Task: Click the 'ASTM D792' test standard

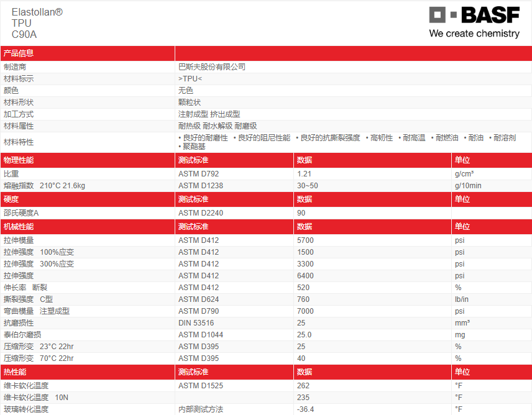Action: (x=198, y=173)
